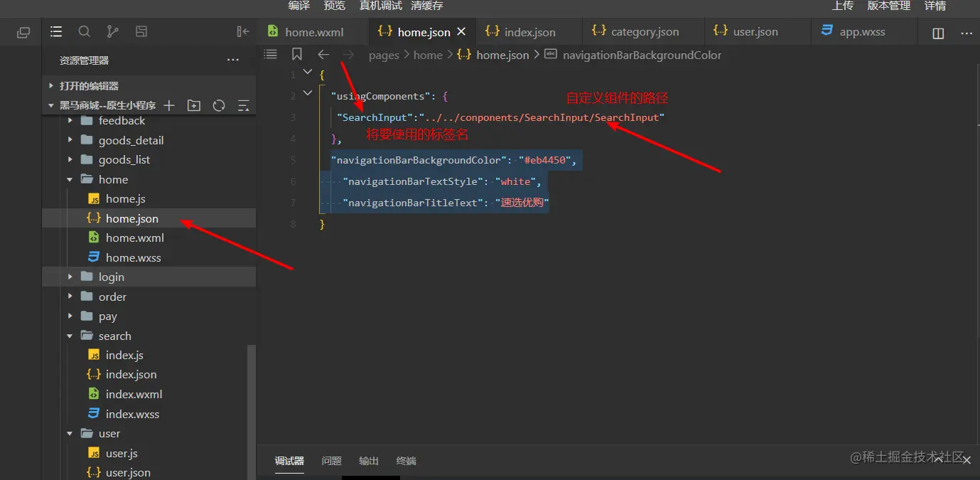Toggle the editor outline list icon

pos(270,54)
